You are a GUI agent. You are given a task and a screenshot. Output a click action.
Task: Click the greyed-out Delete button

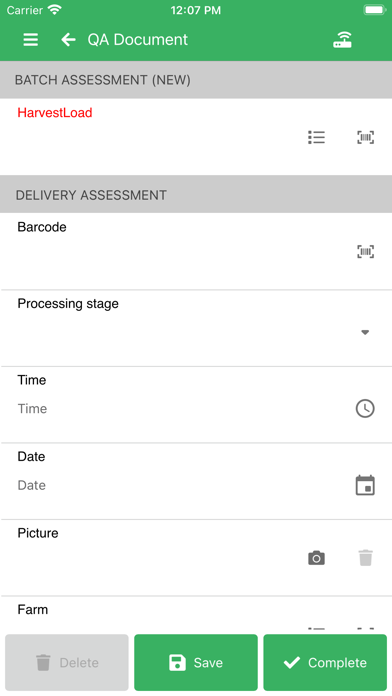(67, 662)
